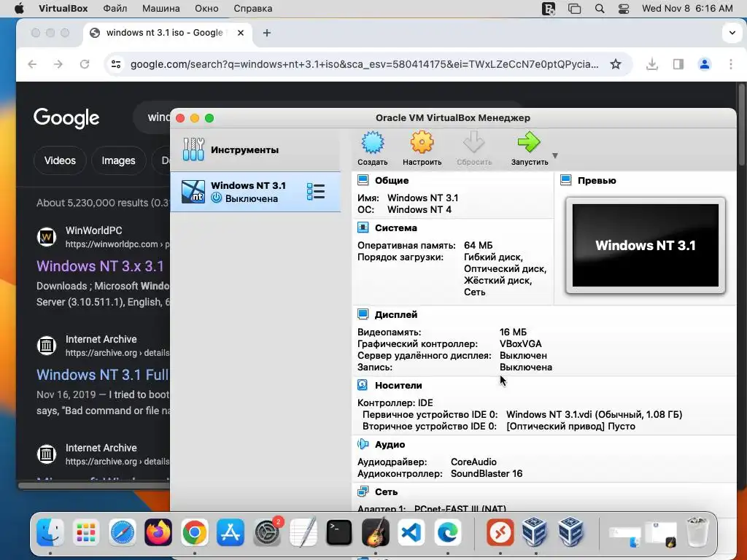Open Spotlight search in menu bar

pos(600,9)
